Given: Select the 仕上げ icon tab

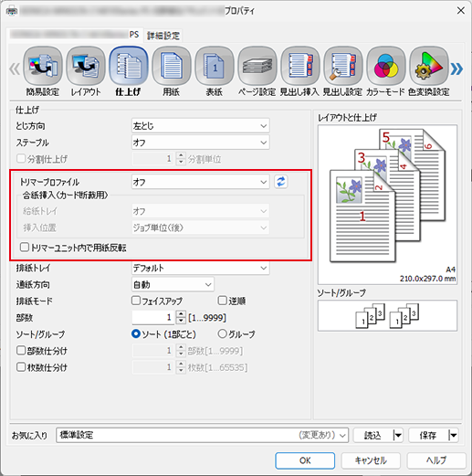Looking at the screenshot, I should coord(129,72).
